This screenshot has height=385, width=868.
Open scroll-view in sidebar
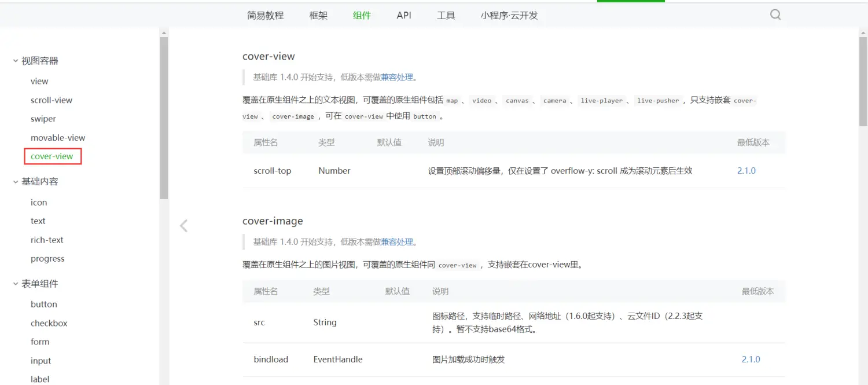point(52,100)
